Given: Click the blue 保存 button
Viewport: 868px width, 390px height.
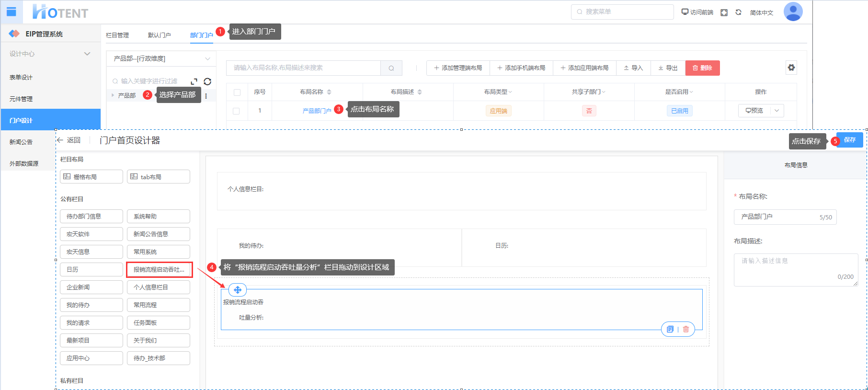Looking at the screenshot, I should pyautogui.click(x=850, y=140).
